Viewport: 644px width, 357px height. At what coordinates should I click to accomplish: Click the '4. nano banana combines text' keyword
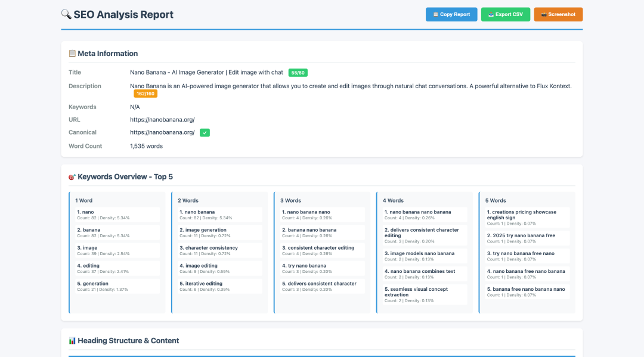[425, 274]
